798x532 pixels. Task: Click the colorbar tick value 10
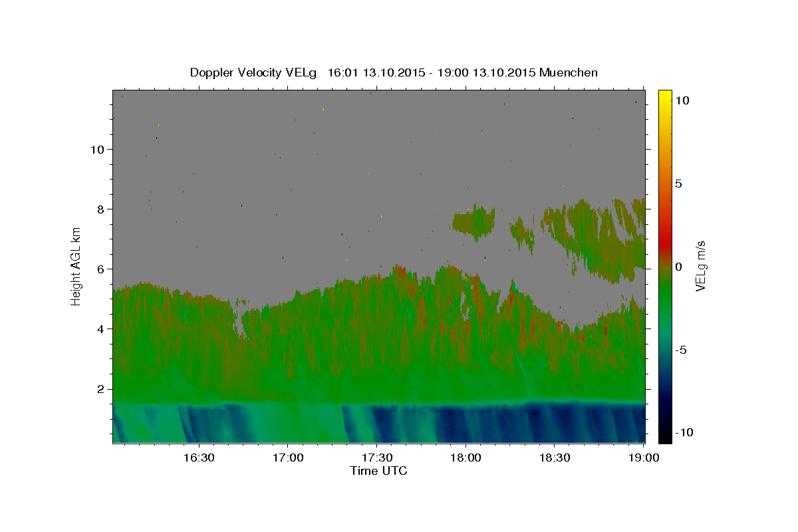682,100
